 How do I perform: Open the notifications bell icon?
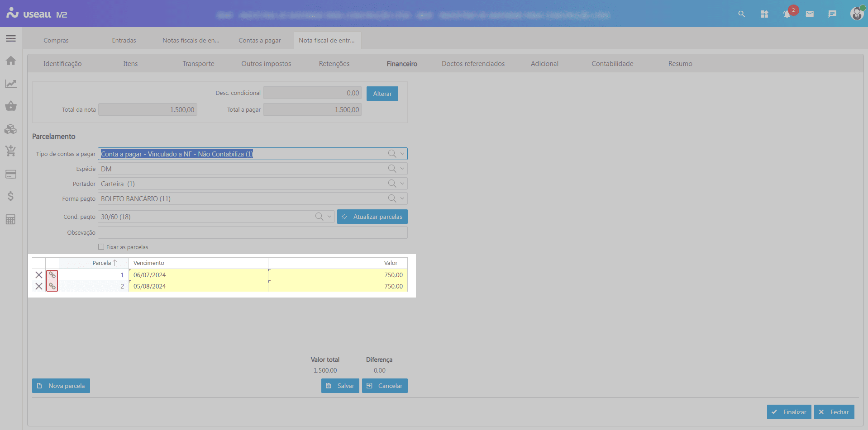click(787, 14)
